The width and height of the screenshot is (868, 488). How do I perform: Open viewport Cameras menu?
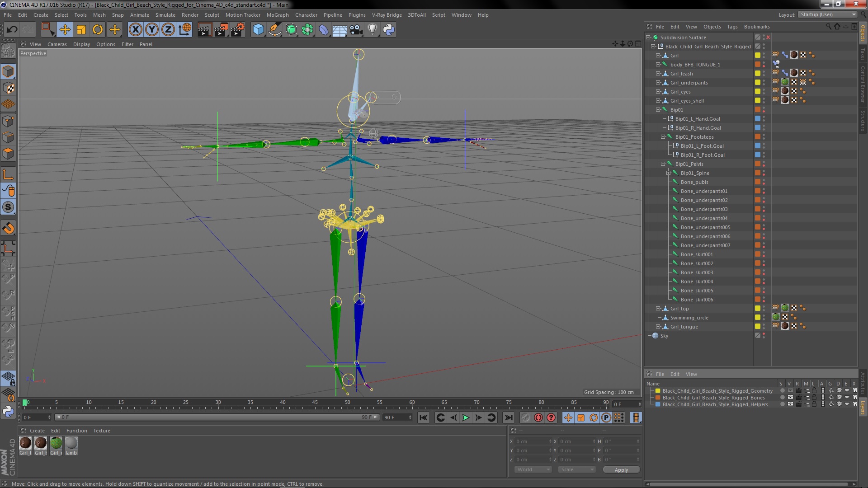[57, 44]
